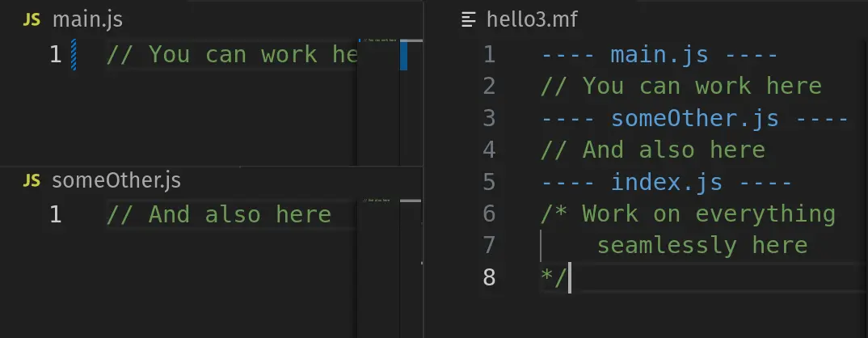Click the '/* Work on everything' line in hello3.mf

coord(688,213)
